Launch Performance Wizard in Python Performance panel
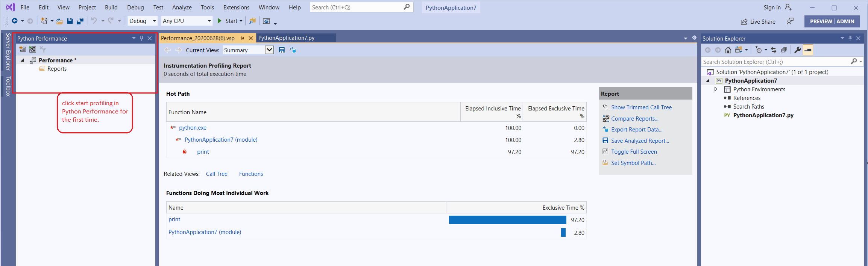 (23, 49)
